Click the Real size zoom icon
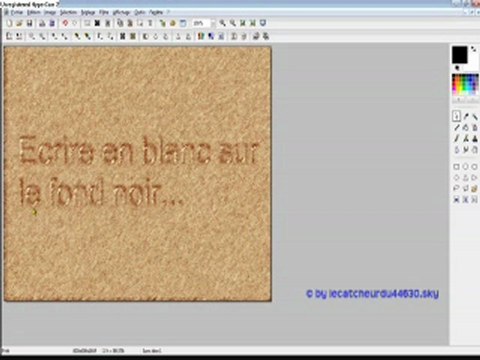This screenshot has height=360, width=480. coord(243,23)
